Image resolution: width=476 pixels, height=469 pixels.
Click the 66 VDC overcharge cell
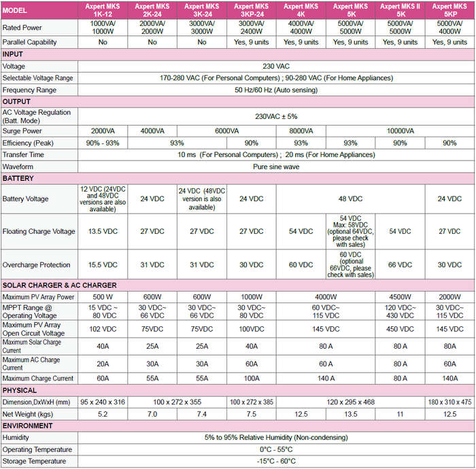click(400, 265)
